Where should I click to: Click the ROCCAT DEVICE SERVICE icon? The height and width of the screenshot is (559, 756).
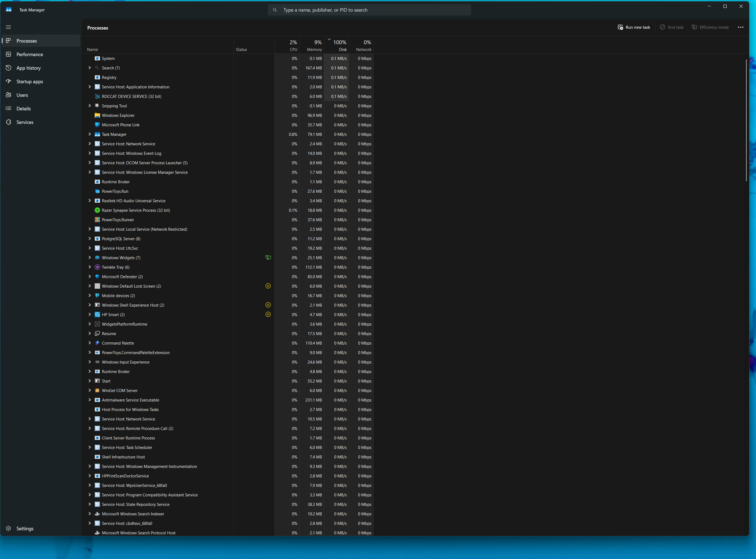[97, 97]
